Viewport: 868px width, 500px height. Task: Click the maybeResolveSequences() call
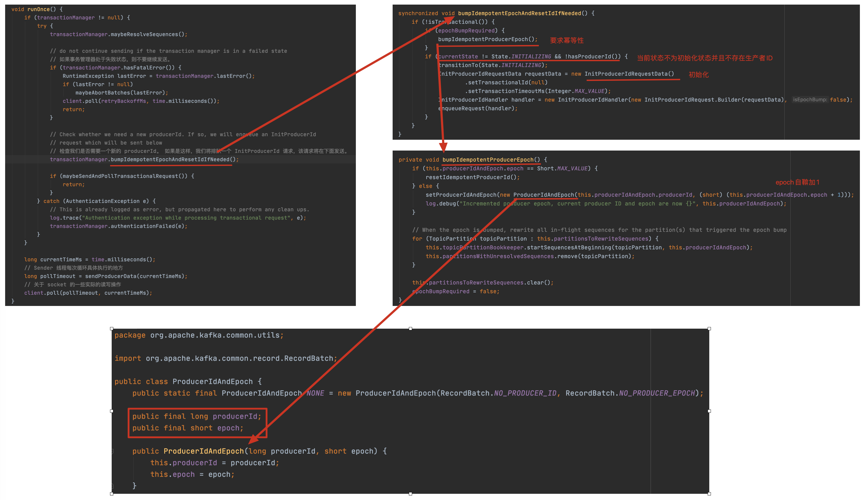[148, 34]
